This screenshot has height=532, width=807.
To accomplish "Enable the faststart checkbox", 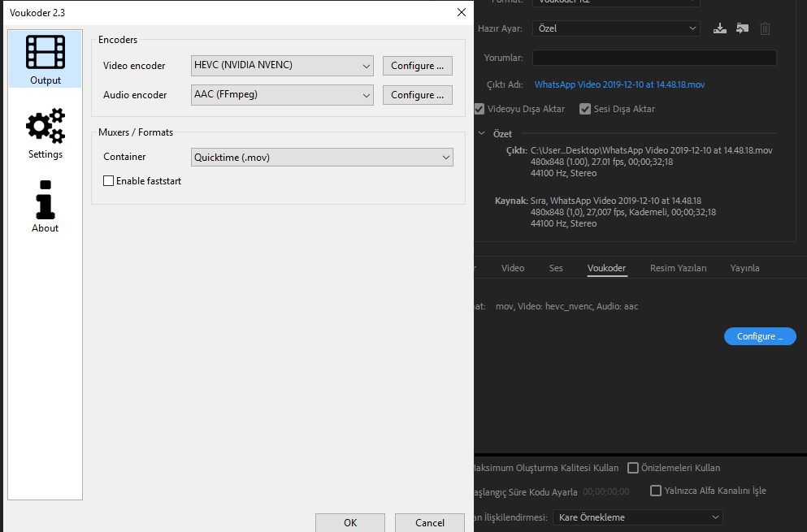I will coord(109,181).
